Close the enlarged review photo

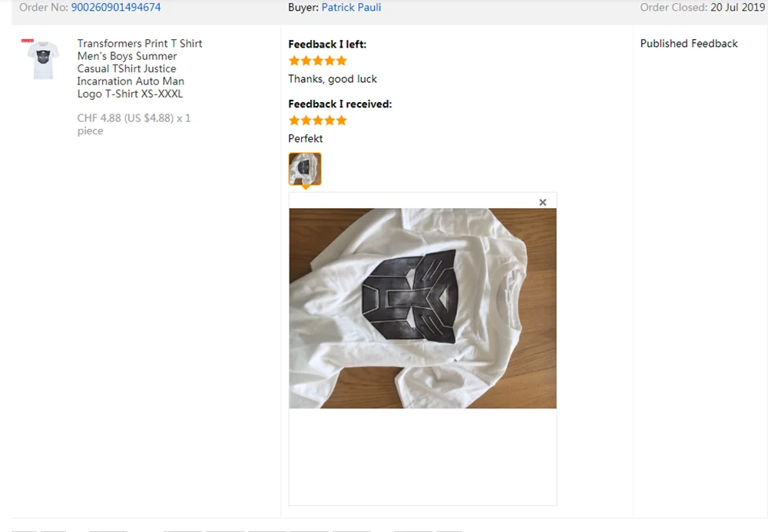click(x=542, y=202)
